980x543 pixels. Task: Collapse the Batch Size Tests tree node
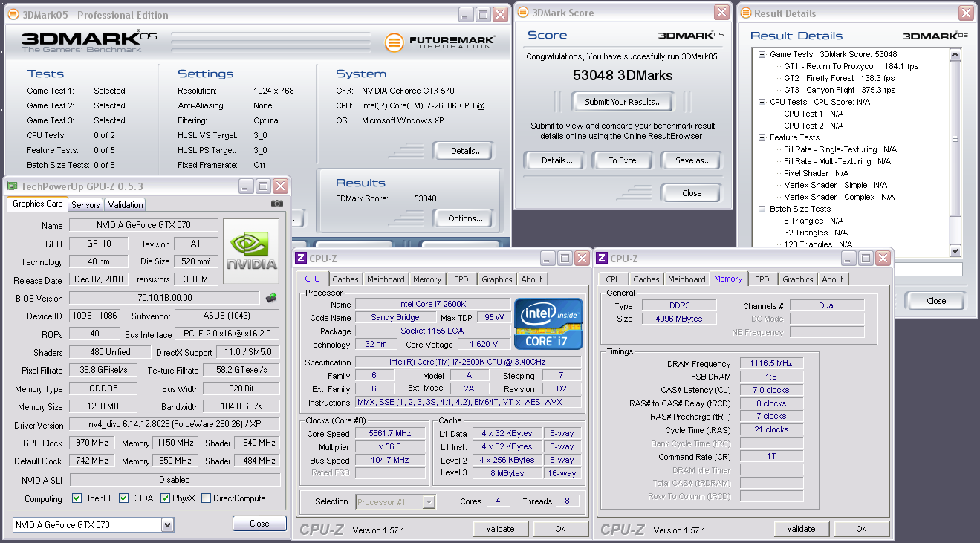tap(762, 209)
